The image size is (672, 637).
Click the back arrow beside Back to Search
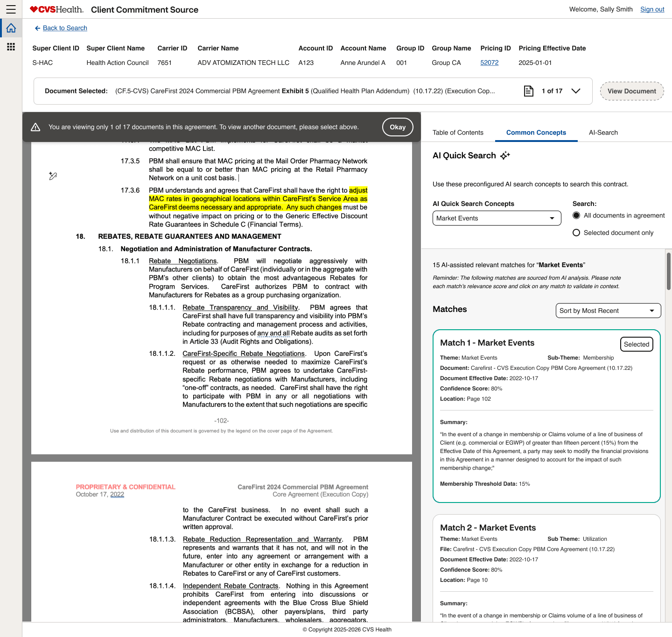[x=37, y=28]
